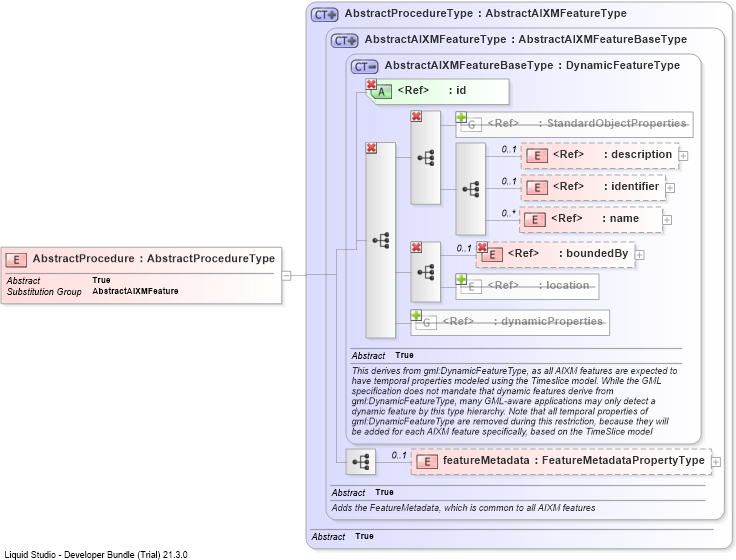Select the description element reference
736x560 pixels.
[x=600, y=156]
